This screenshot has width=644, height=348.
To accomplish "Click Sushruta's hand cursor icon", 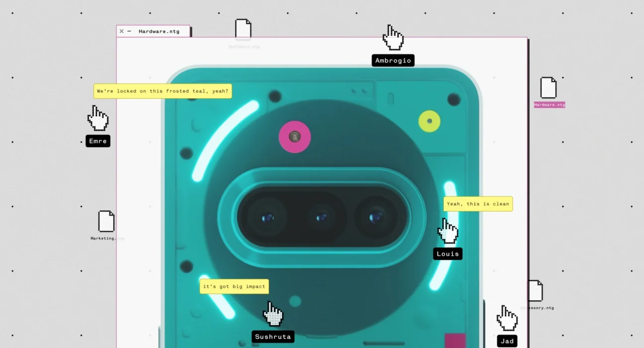I will [272, 314].
